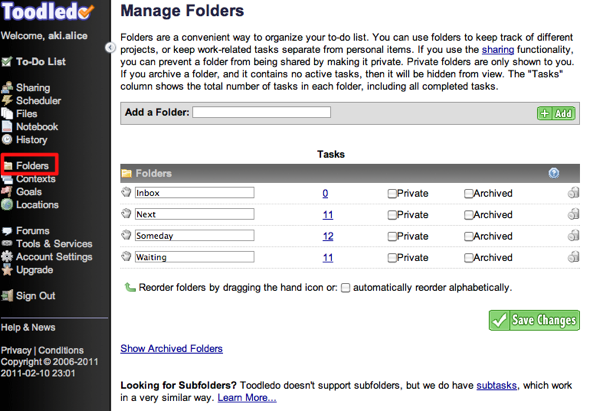Open Help & News in sidebar

tap(28, 328)
